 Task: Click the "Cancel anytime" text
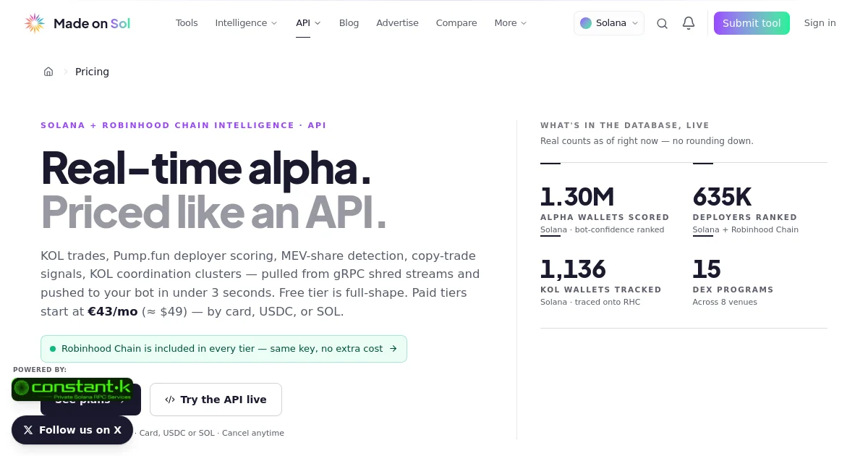click(253, 433)
